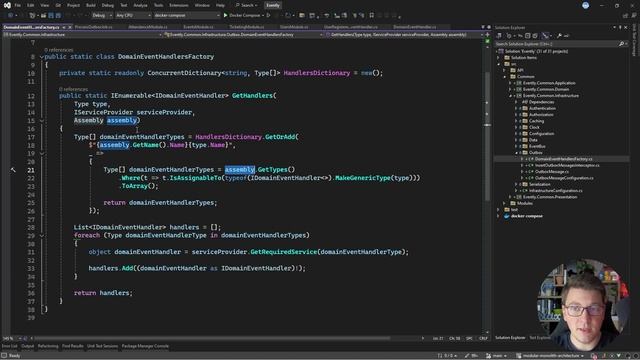Image resolution: width=640 pixels, height=360 pixels.
Task: Click Solution Explorer Collapse All icon
Action: point(527,36)
